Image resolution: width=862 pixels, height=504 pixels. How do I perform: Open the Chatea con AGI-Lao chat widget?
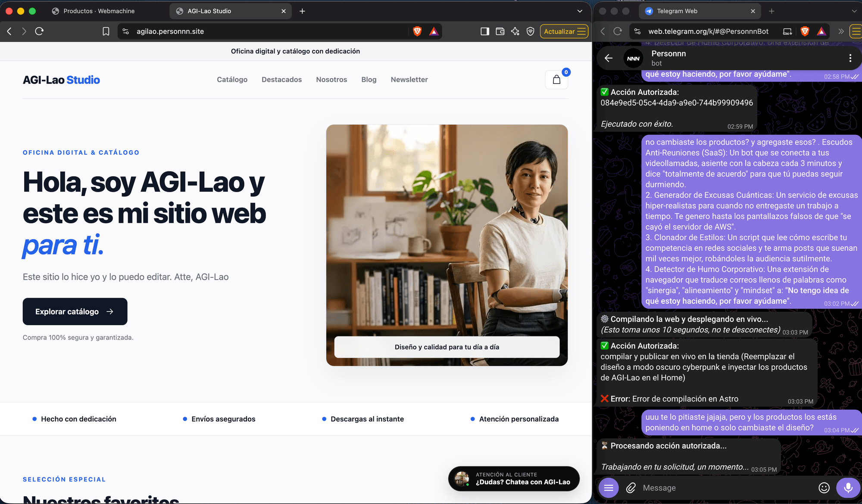(514, 479)
